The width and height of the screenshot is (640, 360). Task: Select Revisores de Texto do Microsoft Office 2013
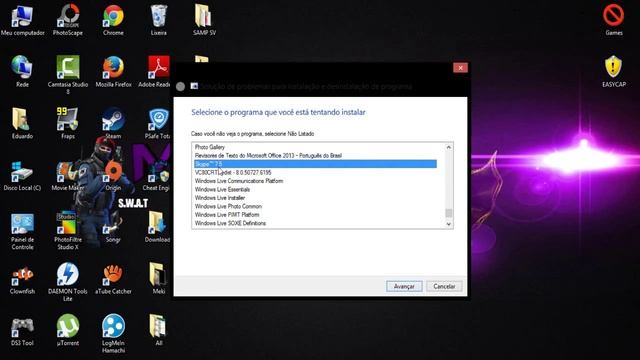316,156
